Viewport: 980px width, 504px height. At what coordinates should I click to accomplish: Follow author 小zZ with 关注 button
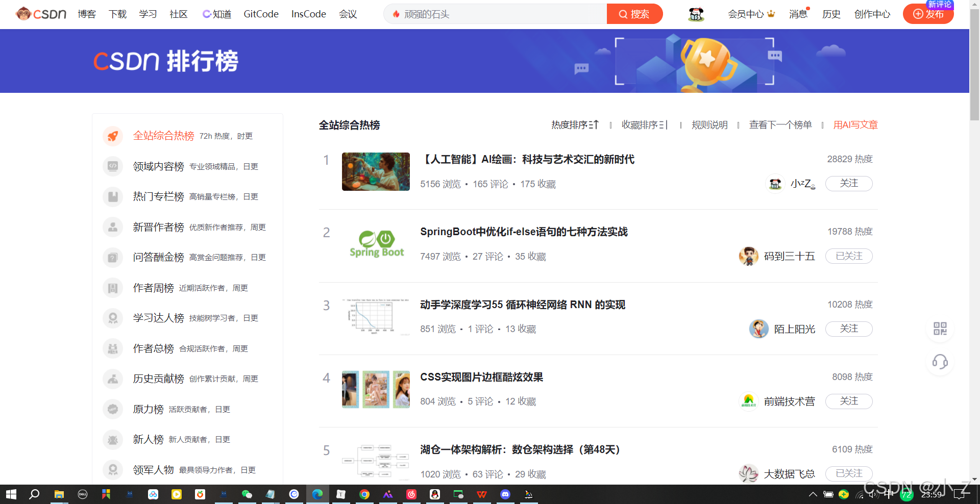849,184
